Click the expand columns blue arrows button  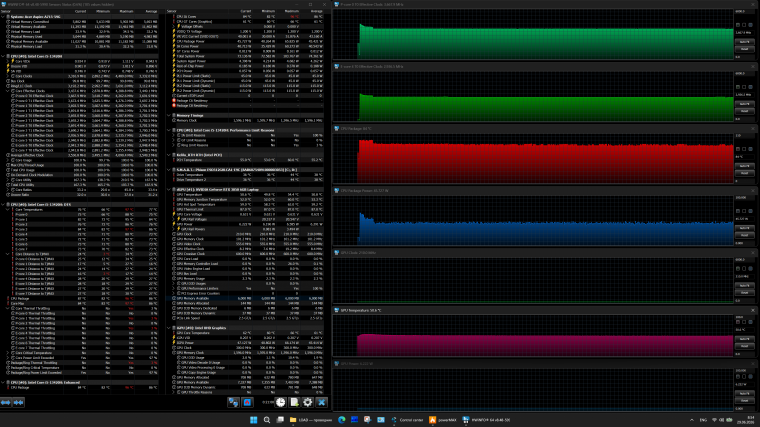6,402
